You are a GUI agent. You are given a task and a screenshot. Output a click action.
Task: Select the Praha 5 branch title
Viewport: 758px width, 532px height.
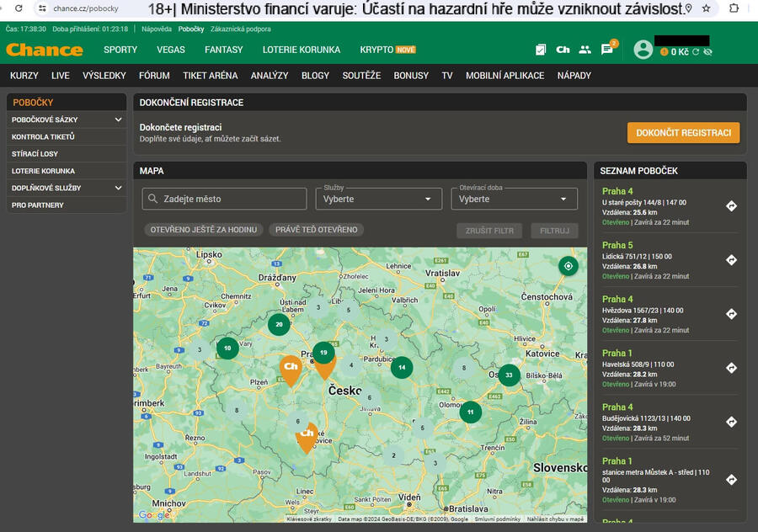pyautogui.click(x=617, y=245)
